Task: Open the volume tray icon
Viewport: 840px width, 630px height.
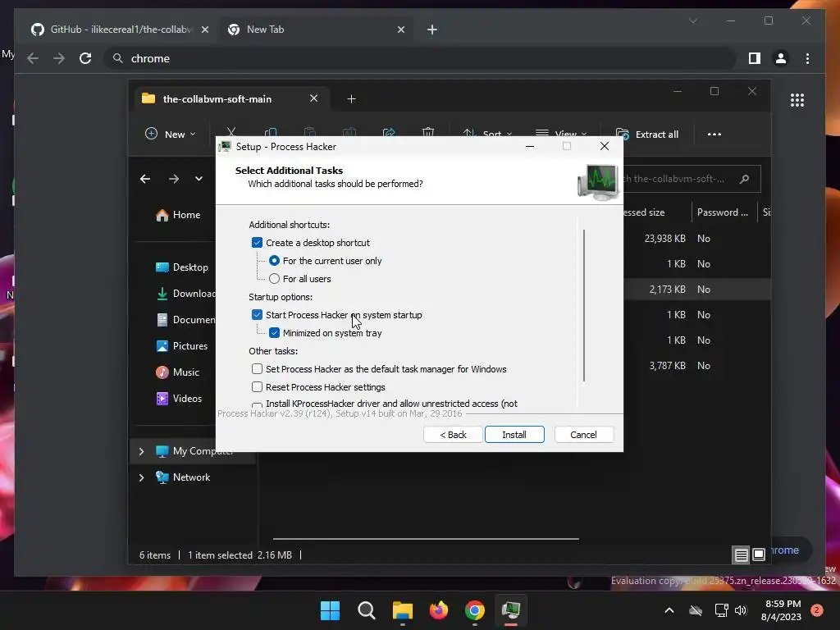Action: pos(741,610)
